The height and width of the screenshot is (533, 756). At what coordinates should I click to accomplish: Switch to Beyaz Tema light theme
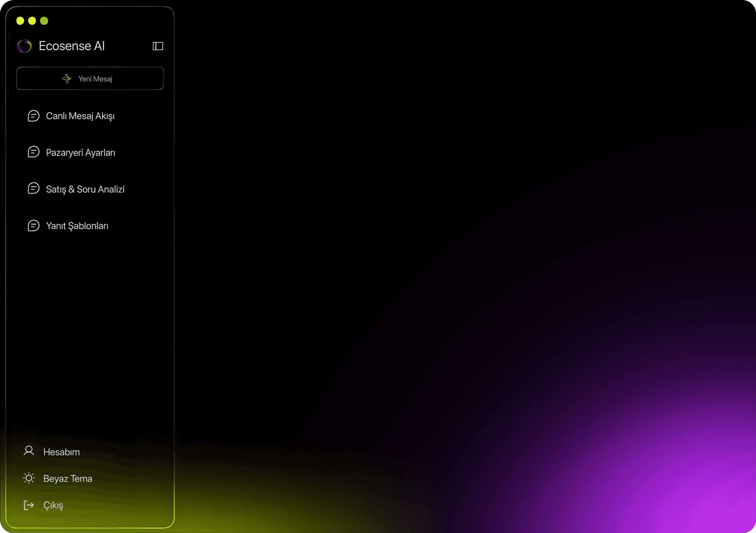(68, 479)
